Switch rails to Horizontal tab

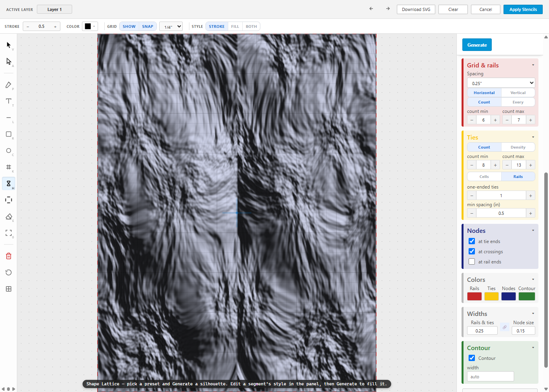pyautogui.click(x=484, y=93)
